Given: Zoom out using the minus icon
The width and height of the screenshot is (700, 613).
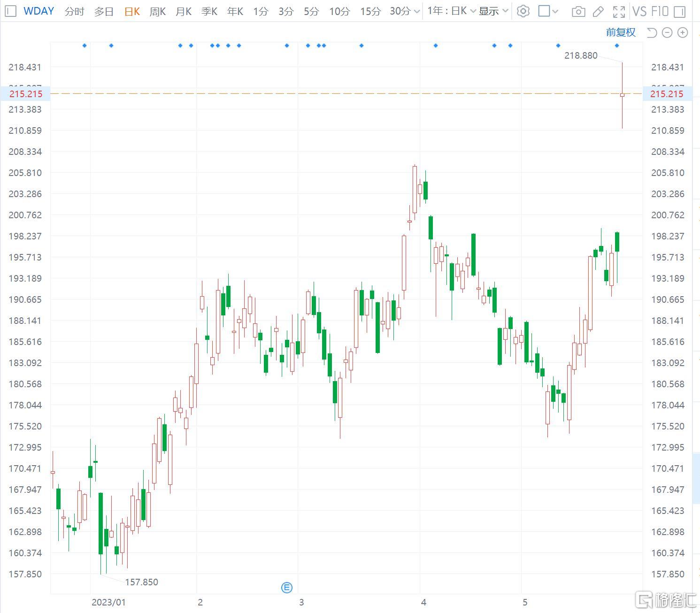Looking at the screenshot, I should click(x=667, y=32).
